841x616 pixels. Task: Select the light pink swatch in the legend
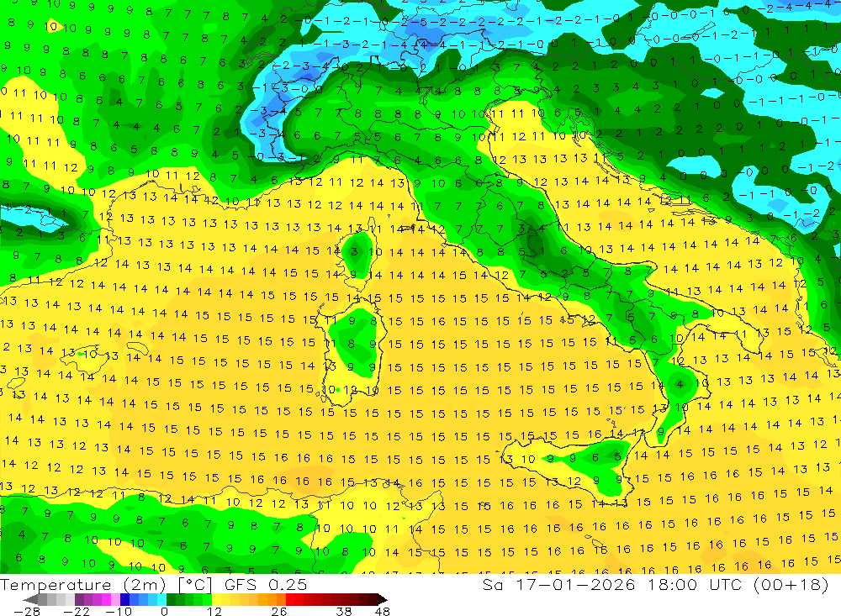[x=115, y=599]
